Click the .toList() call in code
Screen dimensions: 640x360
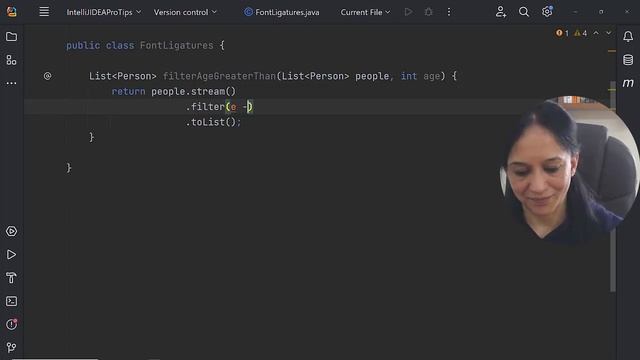click(211, 122)
